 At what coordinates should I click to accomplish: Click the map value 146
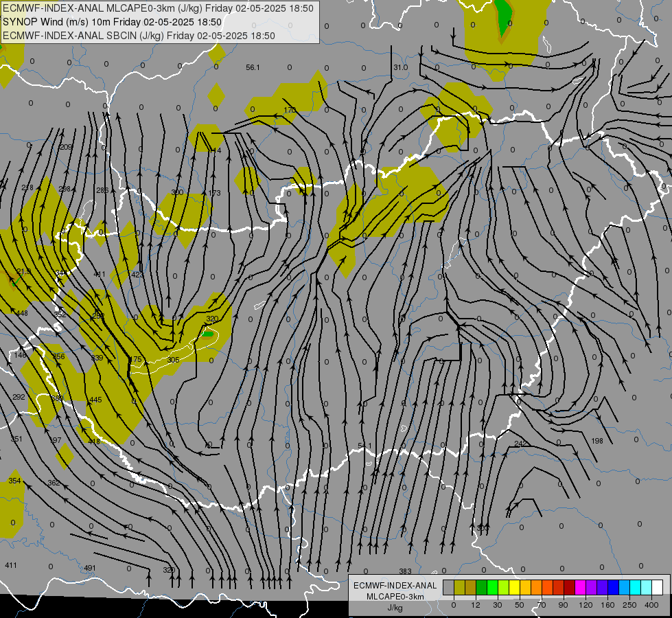(x=20, y=355)
